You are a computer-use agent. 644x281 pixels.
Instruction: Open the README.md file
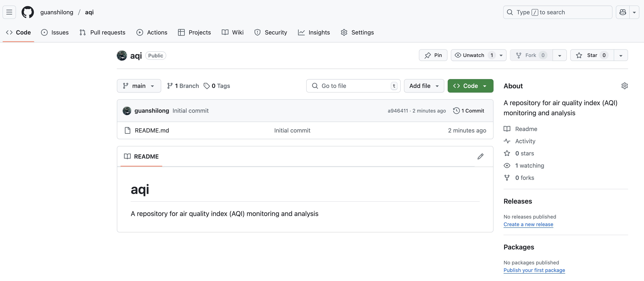click(x=152, y=130)
